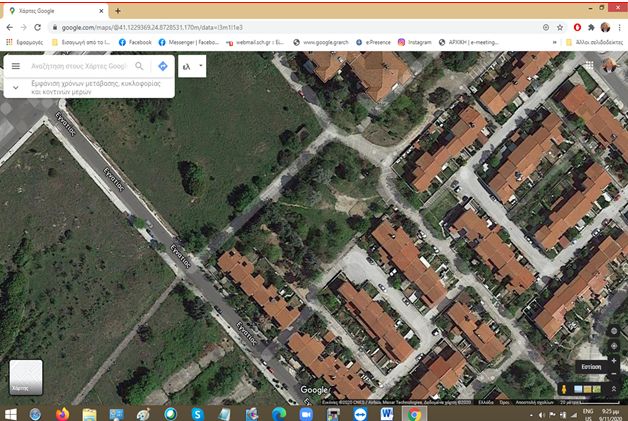Switch to map view using Χάρτης thumbnail
Screen dimensions: 628x421
(26, 377)
